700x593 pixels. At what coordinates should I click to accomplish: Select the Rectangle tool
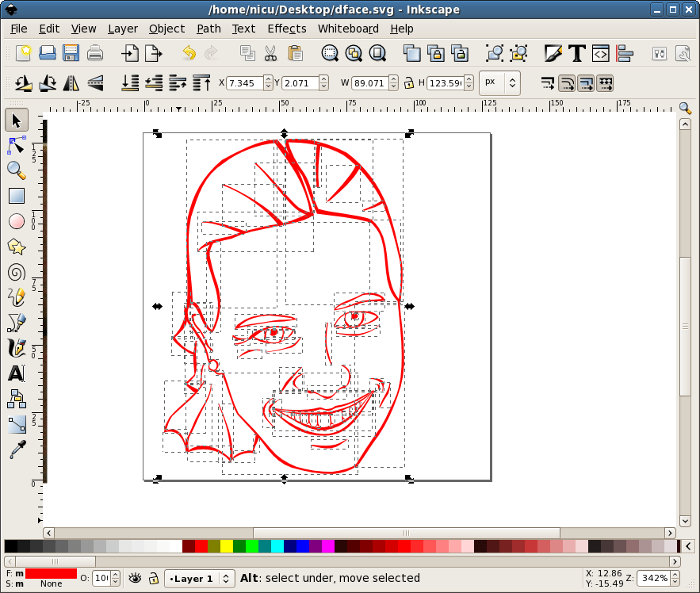16,196
